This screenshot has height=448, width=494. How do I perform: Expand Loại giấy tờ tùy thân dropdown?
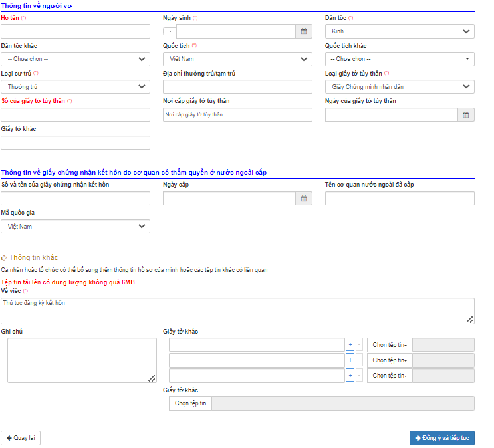click(400, 87)
